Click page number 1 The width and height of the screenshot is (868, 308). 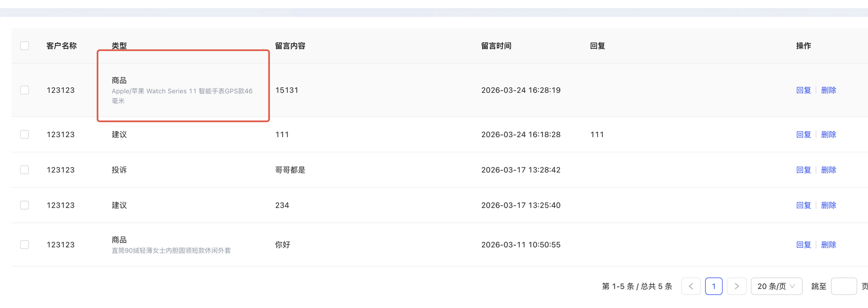[713, 286]
